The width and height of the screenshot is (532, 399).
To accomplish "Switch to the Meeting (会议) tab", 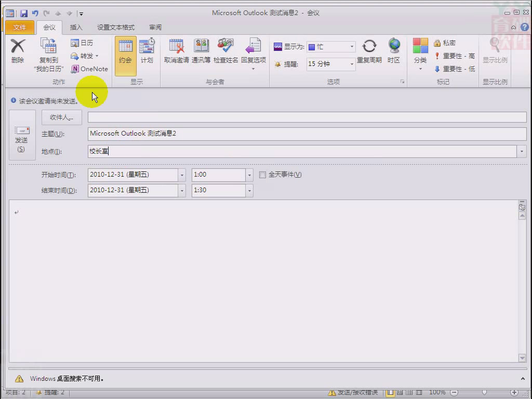I will point(49,28).
